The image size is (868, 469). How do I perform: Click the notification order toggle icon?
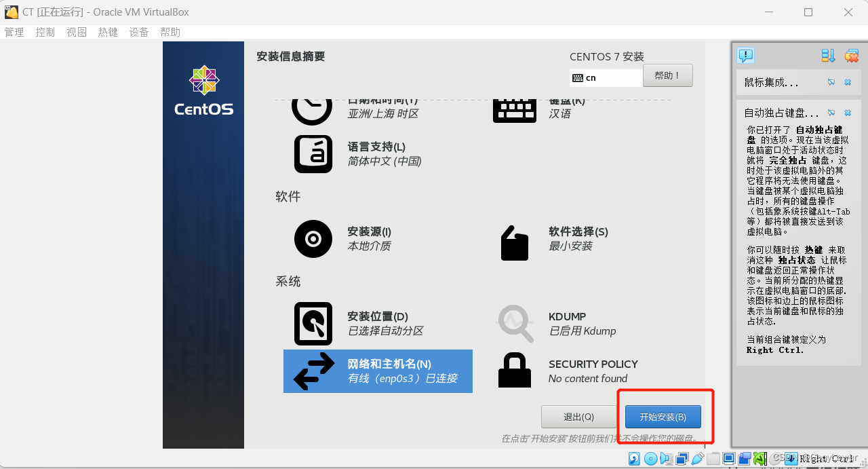(x=828, y=56)
